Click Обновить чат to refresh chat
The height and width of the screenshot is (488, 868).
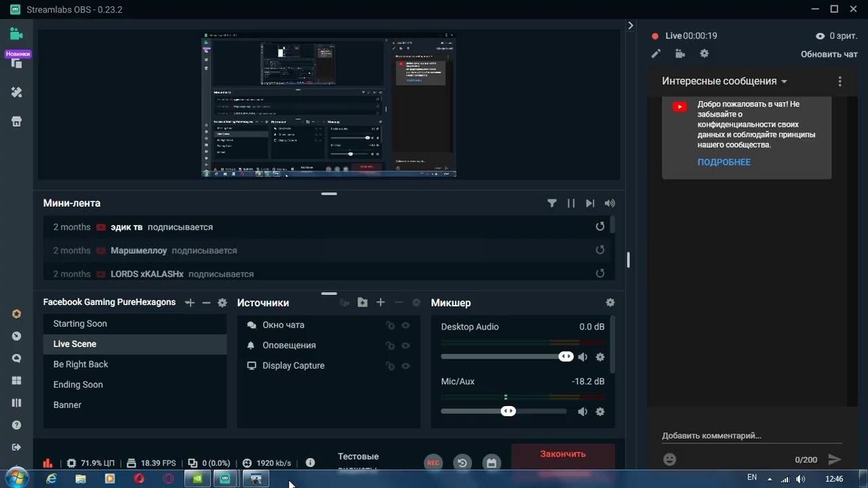(x=829, y=54)
